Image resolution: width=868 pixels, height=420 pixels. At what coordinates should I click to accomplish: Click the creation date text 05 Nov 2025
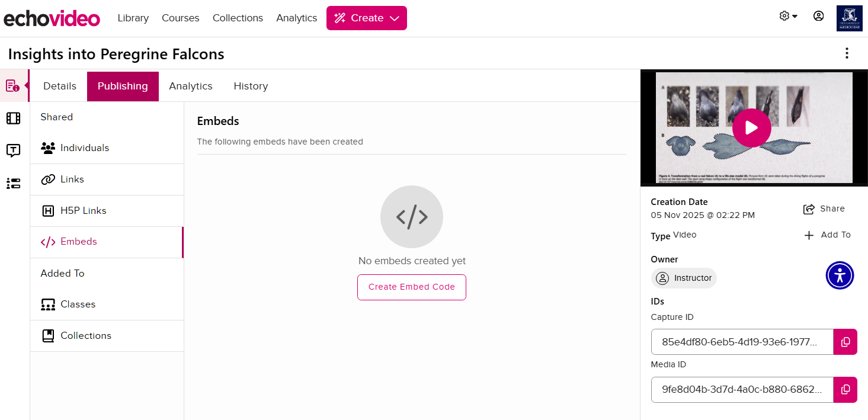click(x=703, y=215)
